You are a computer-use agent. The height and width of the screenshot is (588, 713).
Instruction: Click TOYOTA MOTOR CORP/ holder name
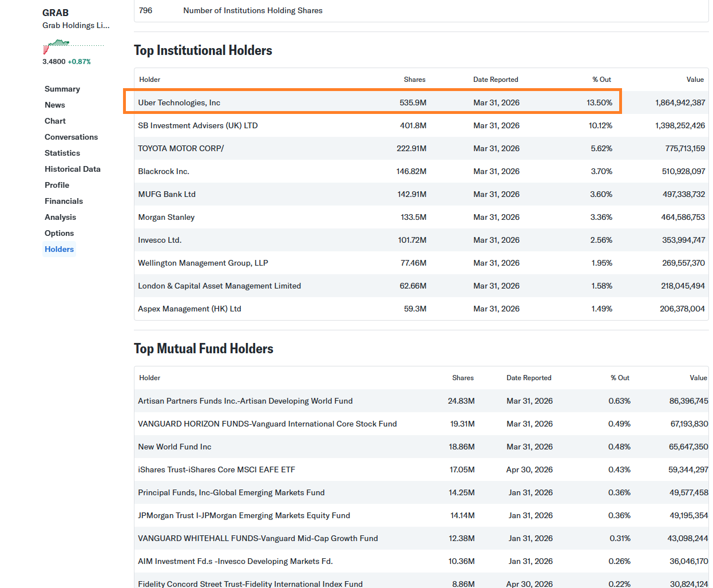tap(181, 148)
